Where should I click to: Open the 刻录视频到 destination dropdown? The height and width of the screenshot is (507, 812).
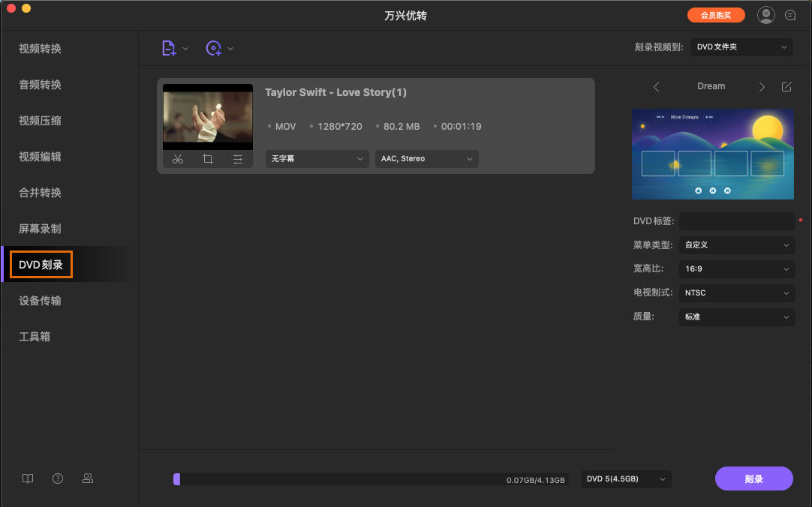741,46
